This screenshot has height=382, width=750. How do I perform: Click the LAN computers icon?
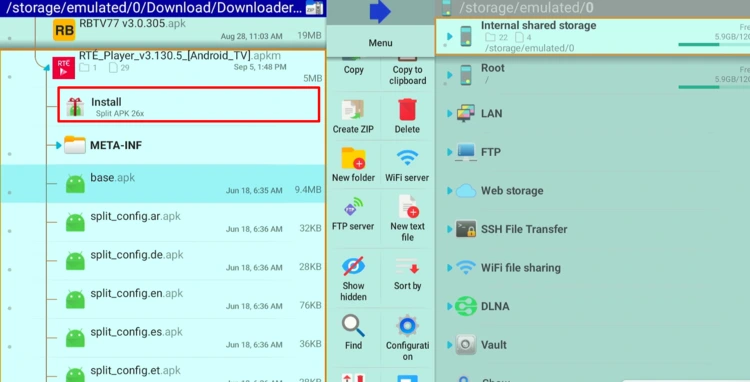pos(466,113)
